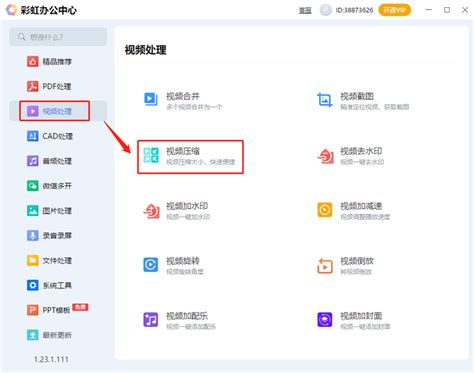474x373 pixels.
Task: Maximize the 彩虹办公中心 window
Action: tap(447, 10)
